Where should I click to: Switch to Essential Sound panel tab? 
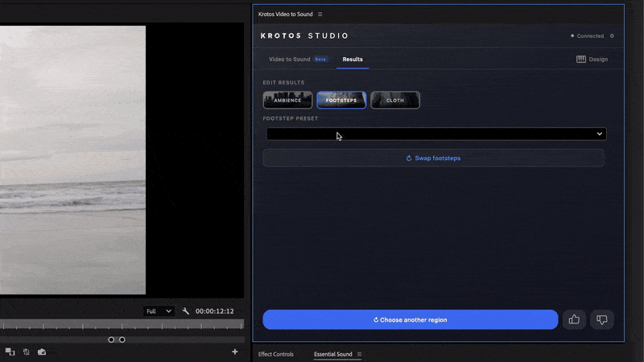(x=333, y=354)
